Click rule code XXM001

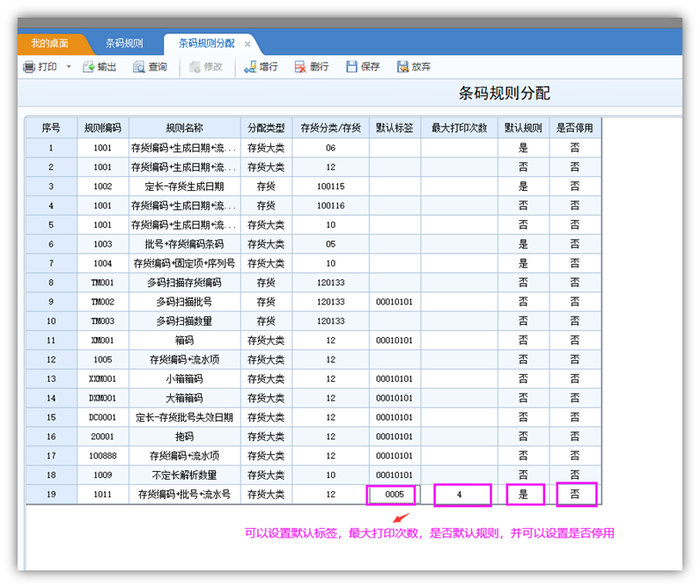point(103,379)
